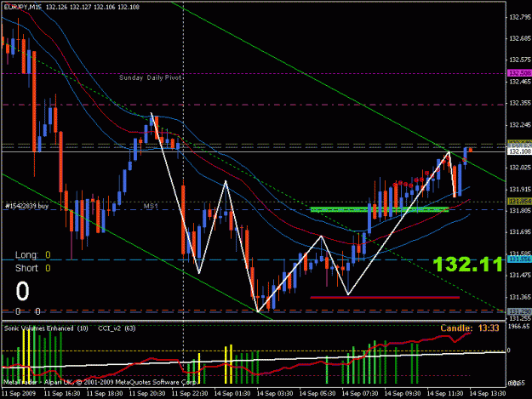Click the cyan 131.556 price tag

click(519, 259)
